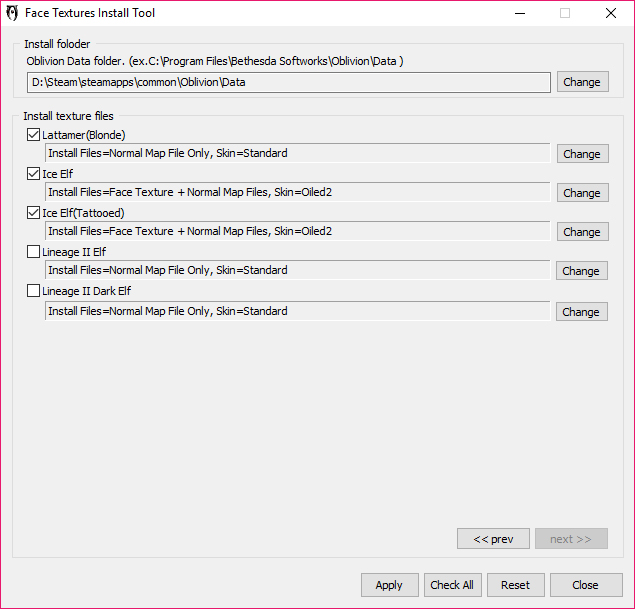Click the Reset button
This screenshot has height=609, width=635.
point(515,585)
